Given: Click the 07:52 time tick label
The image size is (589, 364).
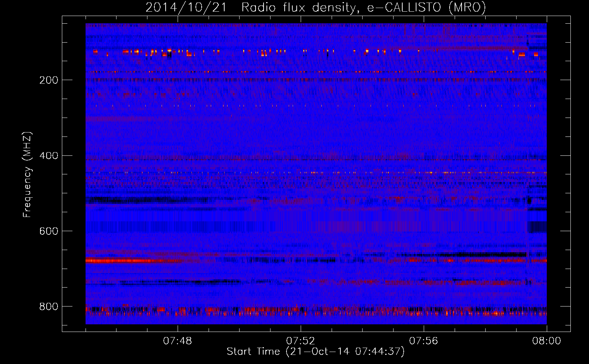Looking at the screenshot, I should pos(301,341).
